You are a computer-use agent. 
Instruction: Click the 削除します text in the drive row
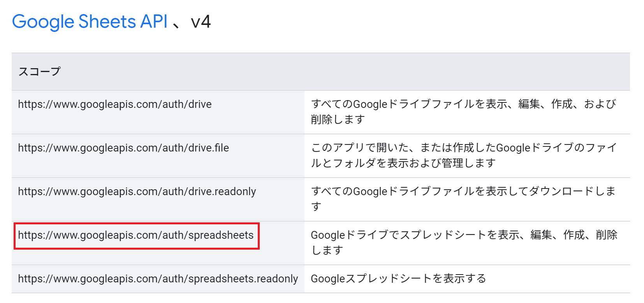[x=338, y=119]
